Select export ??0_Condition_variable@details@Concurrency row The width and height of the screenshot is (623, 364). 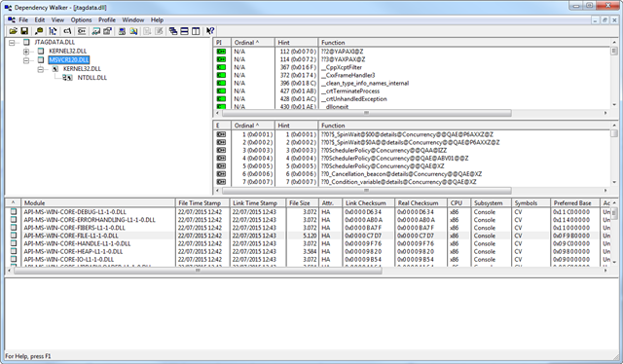point(412,182)
